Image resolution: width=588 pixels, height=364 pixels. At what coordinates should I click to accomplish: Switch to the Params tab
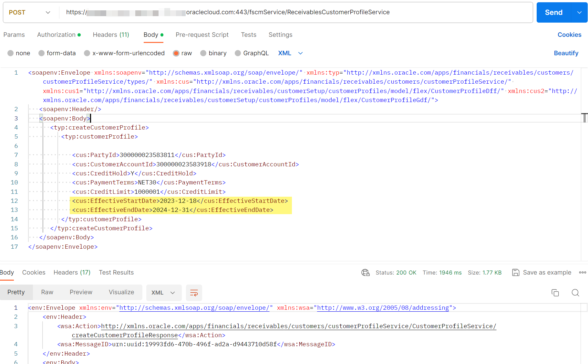[14, 35]
